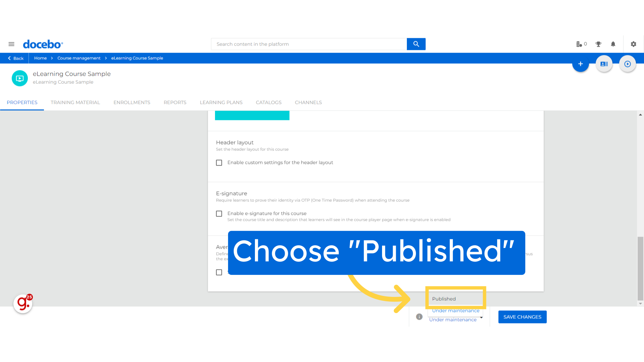The image size is (644, 362).
Task: Click the search magnifier icon
Action: click(416, 44)
